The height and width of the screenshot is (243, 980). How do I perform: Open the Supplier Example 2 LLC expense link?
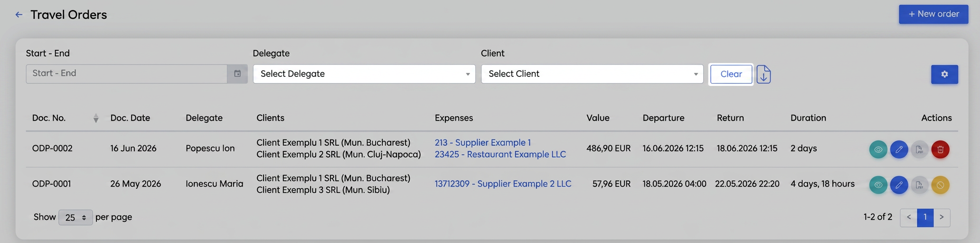(503, 184)
